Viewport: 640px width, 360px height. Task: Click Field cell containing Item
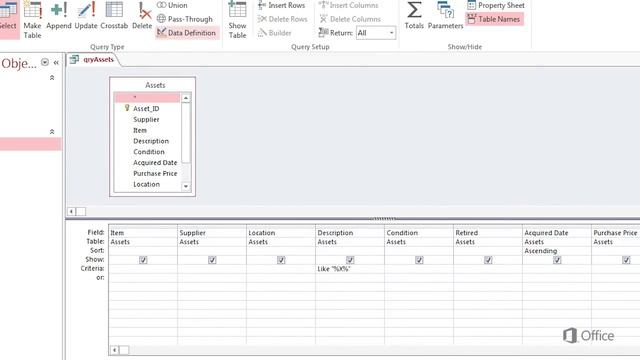tap(143, 233)
